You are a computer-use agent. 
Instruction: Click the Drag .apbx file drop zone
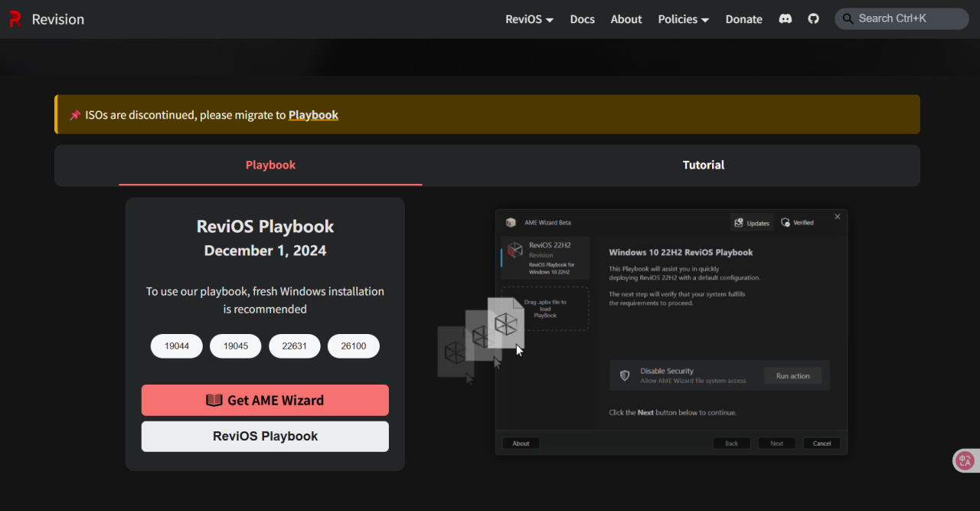tap(545, 308)
